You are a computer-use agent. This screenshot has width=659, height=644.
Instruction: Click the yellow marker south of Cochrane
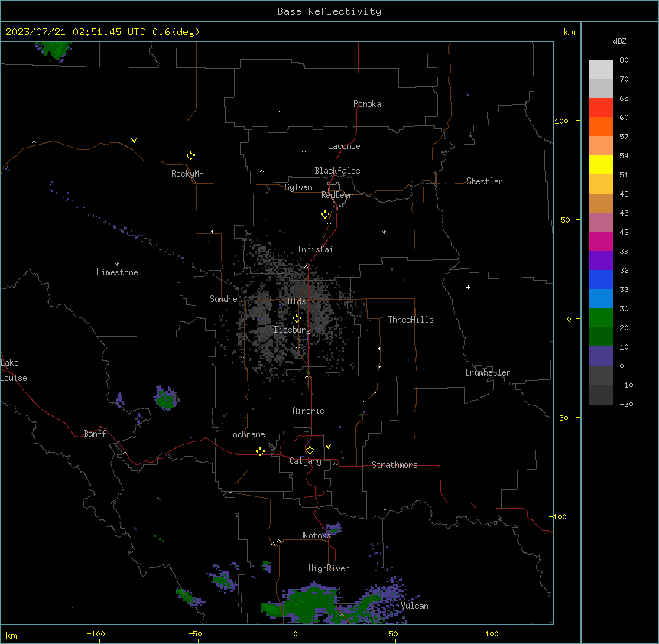tap(260, 451)
